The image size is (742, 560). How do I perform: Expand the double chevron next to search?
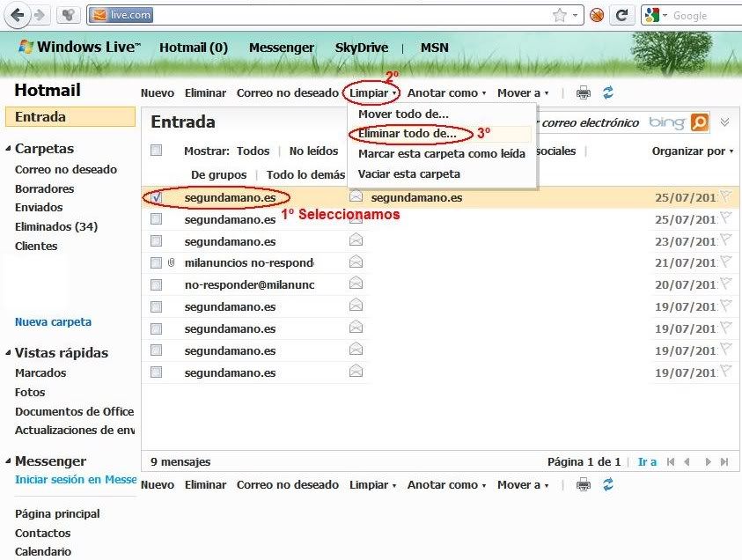(724, 122)
